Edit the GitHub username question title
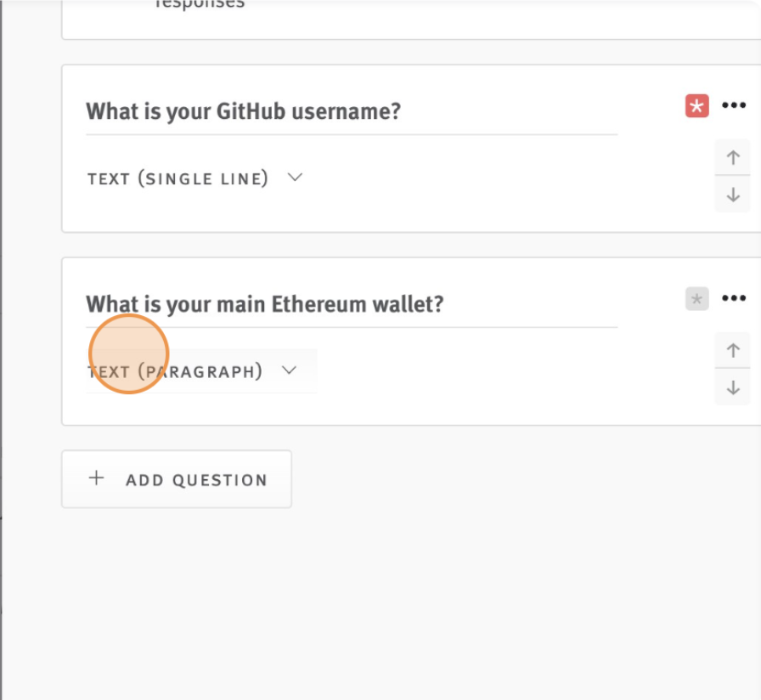Screen dimensions: 761x700 click(x=352, y=111)
